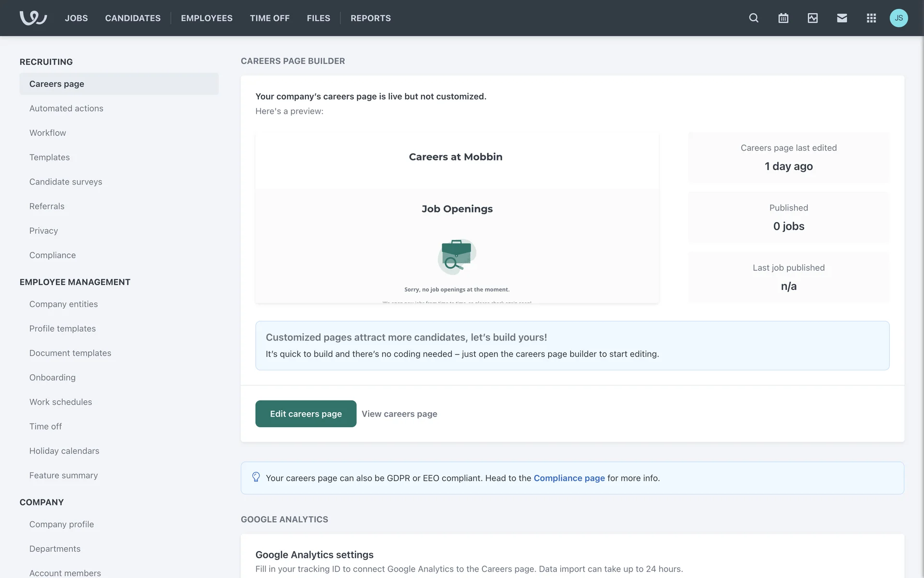924x578 pixels.
Task: Open Candidate surveys settings
Action: [x=65, y=182]
